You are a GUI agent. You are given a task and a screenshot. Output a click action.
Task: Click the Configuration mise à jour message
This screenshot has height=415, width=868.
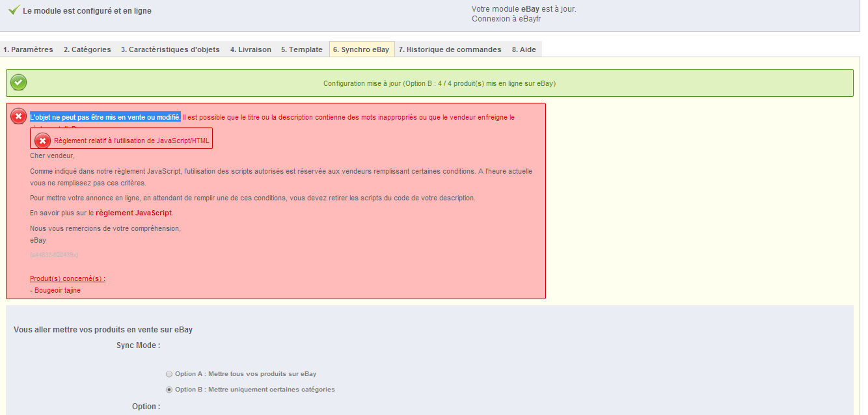click(439, 83)
